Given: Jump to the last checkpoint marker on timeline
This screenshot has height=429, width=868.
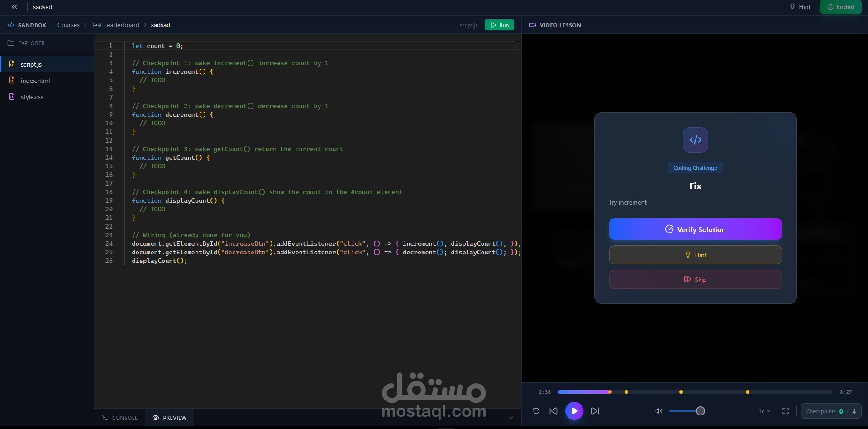Looking at the screenshot, I should tap(747, 392).
